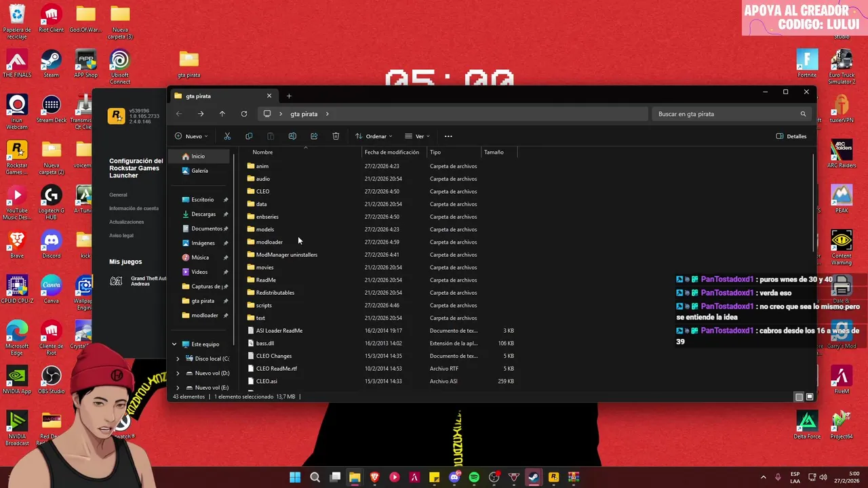Click the file list vertical scrollbar
This screenshot has width=868, height=488.
(x=813, y=203)
